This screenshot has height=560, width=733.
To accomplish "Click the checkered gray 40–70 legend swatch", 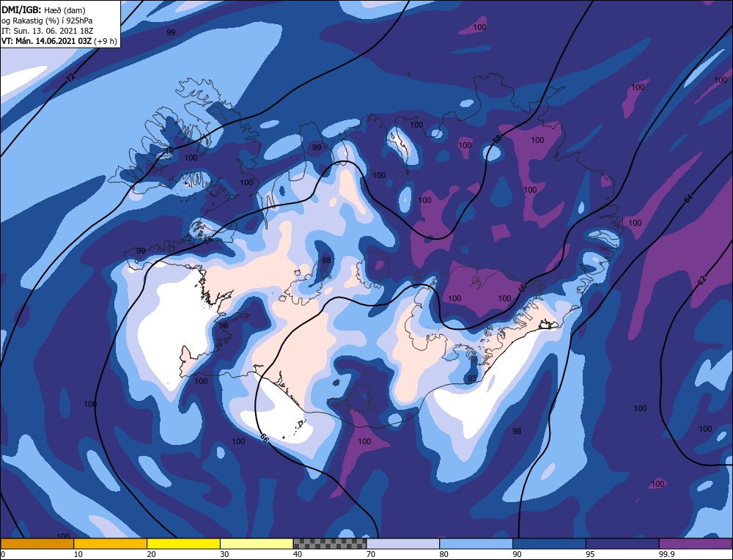I will (330, 544).
